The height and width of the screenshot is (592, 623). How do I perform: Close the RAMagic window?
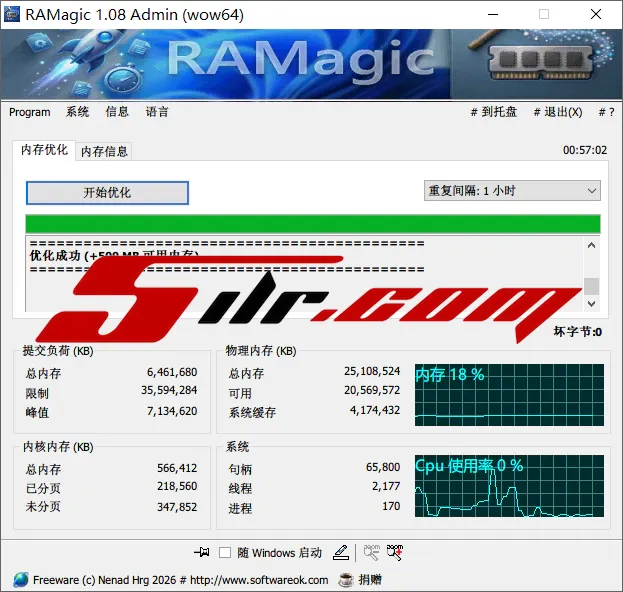point(596,14)
